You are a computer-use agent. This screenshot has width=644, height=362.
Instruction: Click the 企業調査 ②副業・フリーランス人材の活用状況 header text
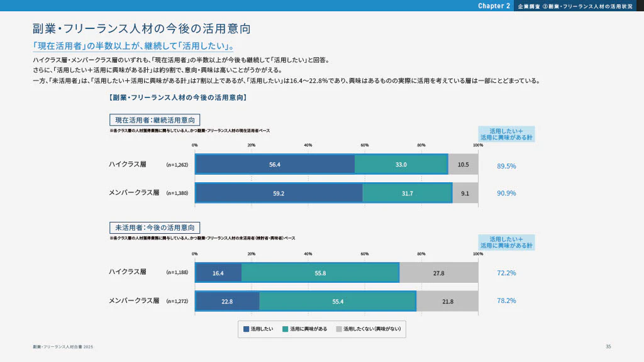(x=575, y=6)
